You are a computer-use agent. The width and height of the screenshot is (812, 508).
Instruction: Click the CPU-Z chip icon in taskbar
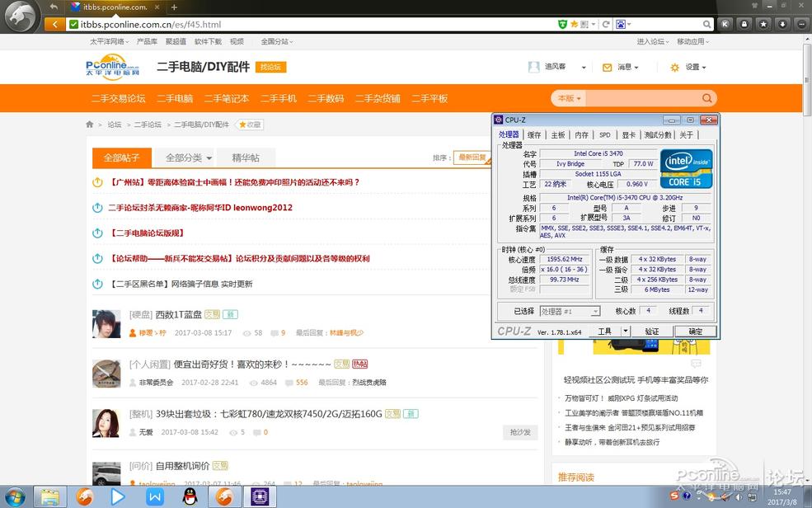260,497
